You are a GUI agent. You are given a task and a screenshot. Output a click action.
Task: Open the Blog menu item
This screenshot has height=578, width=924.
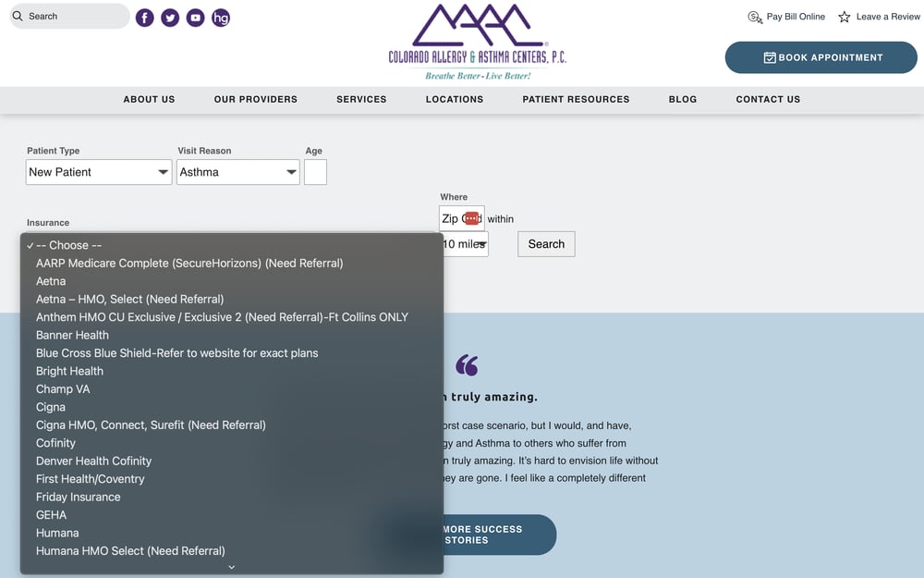click(x=683, y=99)
